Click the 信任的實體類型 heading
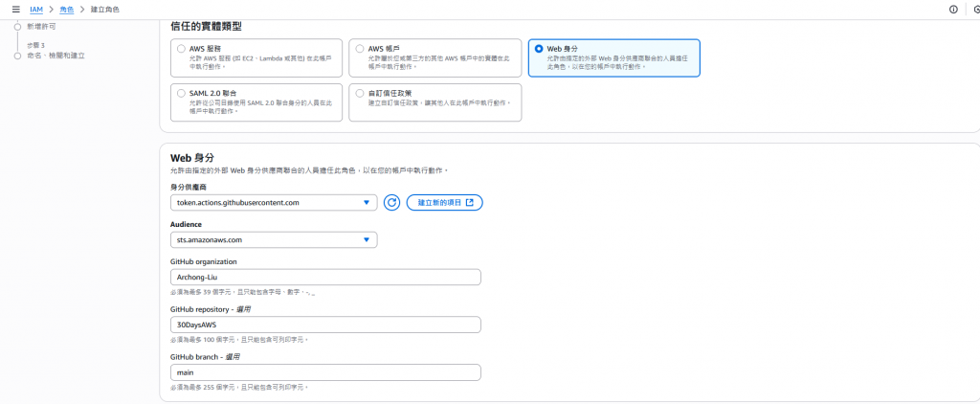Viewport: 980px width, 404px height. pyautogui.click(x=207, y=26)
